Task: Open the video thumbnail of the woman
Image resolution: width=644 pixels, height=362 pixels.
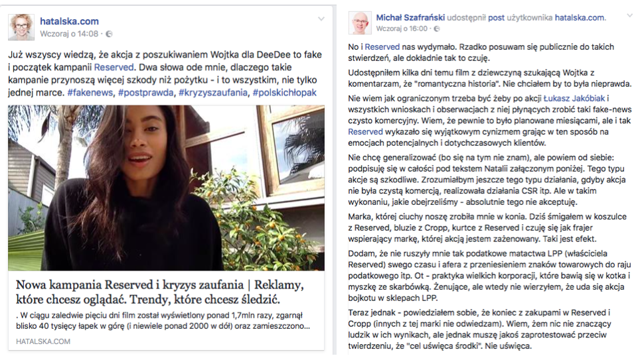Action: (x=167, y=188)
